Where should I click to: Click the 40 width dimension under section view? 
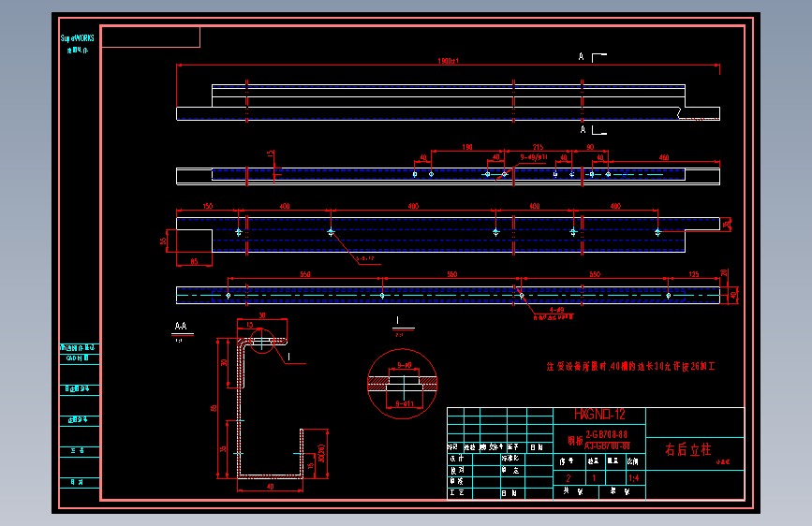[271, 486]
